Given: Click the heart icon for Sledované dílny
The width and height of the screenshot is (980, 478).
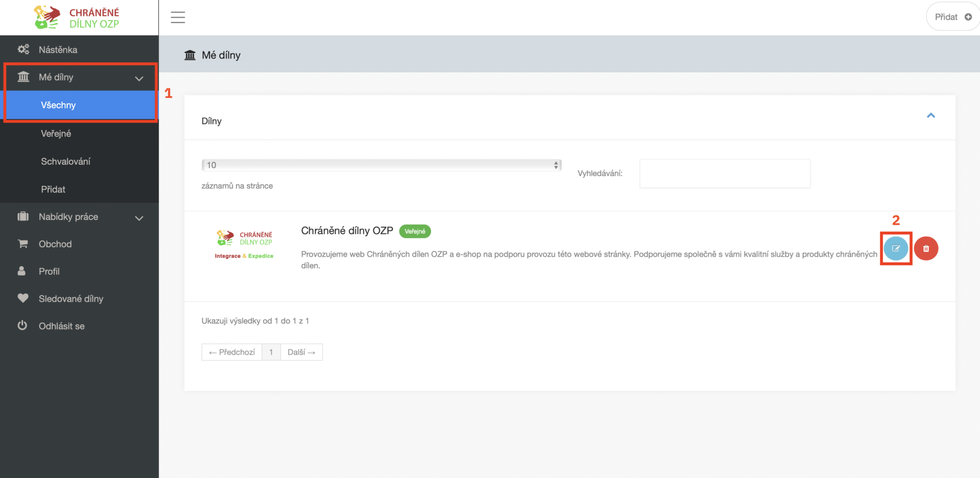Looking at the screenshot, I should [x=22, y=298].
